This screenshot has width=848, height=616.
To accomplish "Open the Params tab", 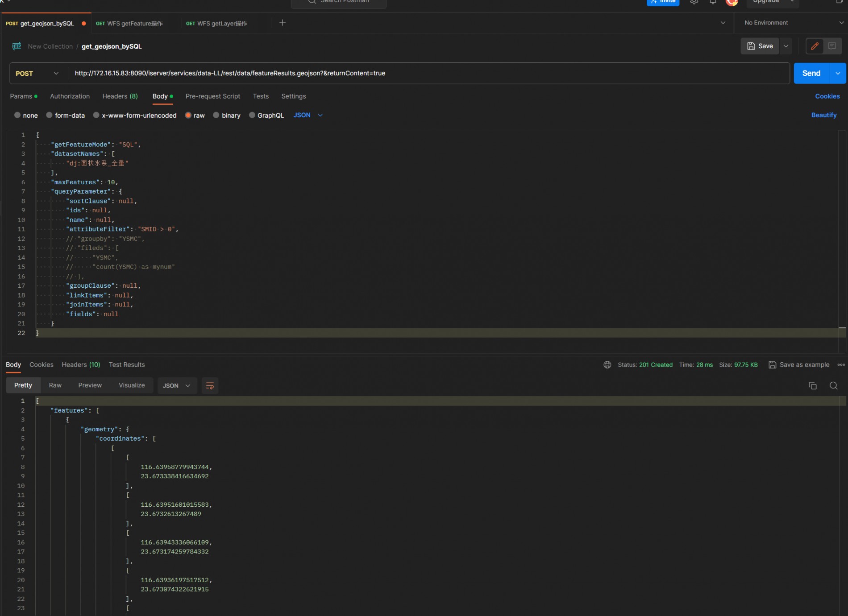I will [x=23, y=96].
